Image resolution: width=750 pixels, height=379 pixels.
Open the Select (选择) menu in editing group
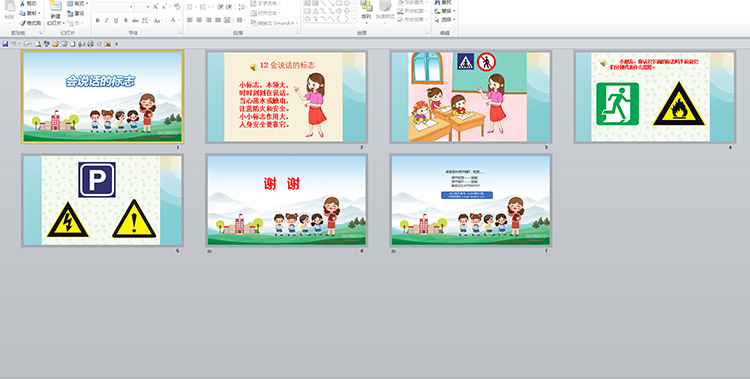[x=445, y=20]
